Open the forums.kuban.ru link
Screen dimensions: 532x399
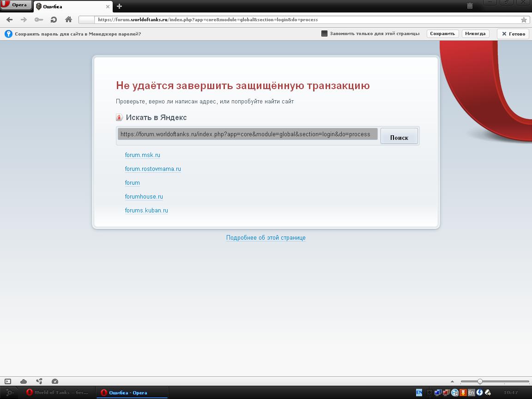point(146,211)
